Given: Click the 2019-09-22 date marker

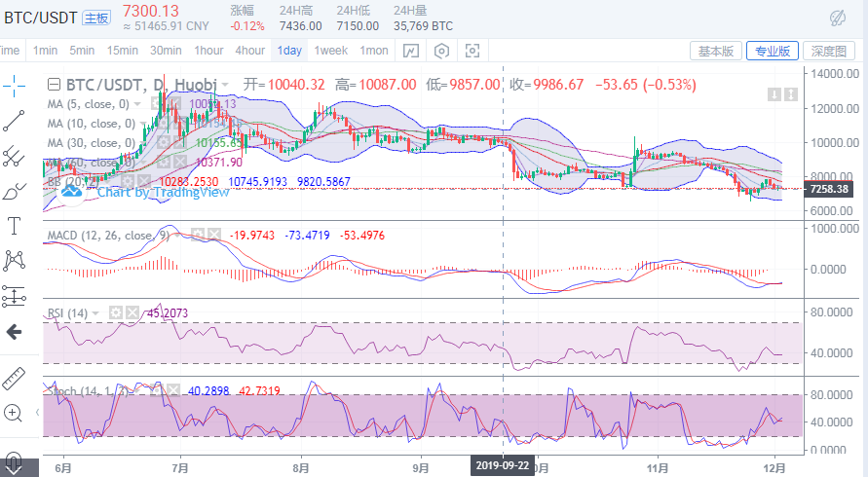Looking at the screenshot, I should point(502,465).
